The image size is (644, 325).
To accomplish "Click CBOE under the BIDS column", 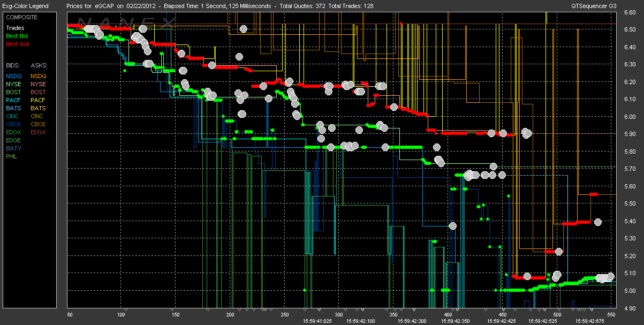I will 14,124.
